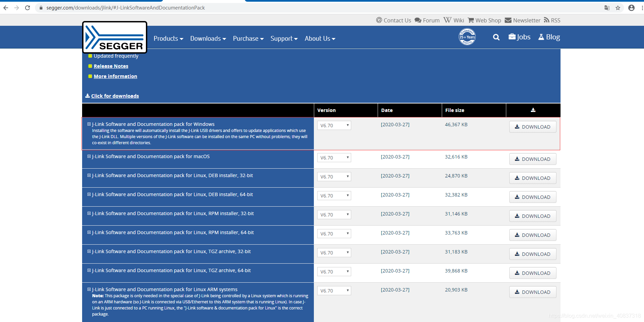
Task: Open the Support menu
Action: (284, 39)
